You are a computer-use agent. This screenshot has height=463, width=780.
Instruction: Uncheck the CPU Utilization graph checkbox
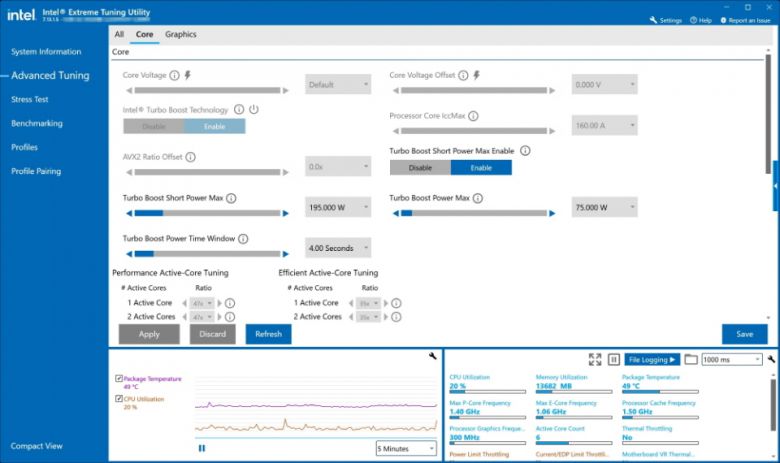click(x=119, y=399)
